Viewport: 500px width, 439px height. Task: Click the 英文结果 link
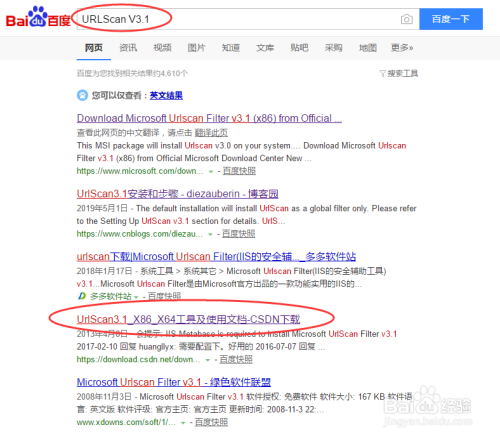(x=166, y=96)
